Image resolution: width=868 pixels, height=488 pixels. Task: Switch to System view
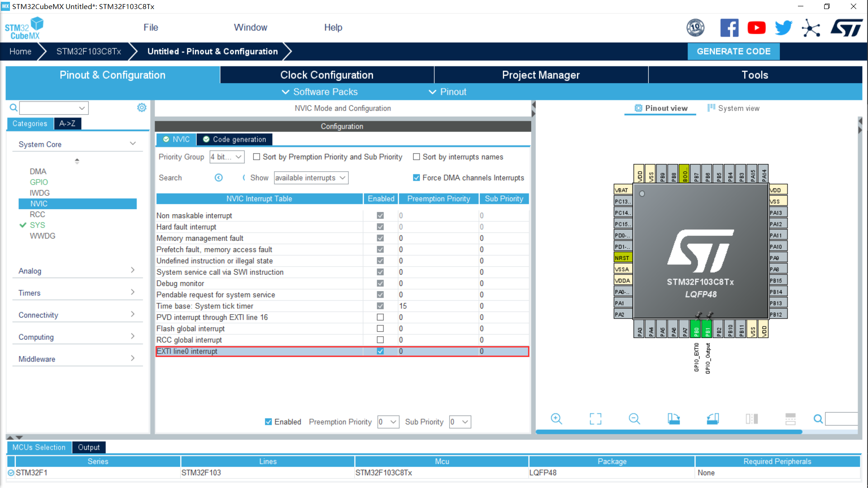coord(733,108)
